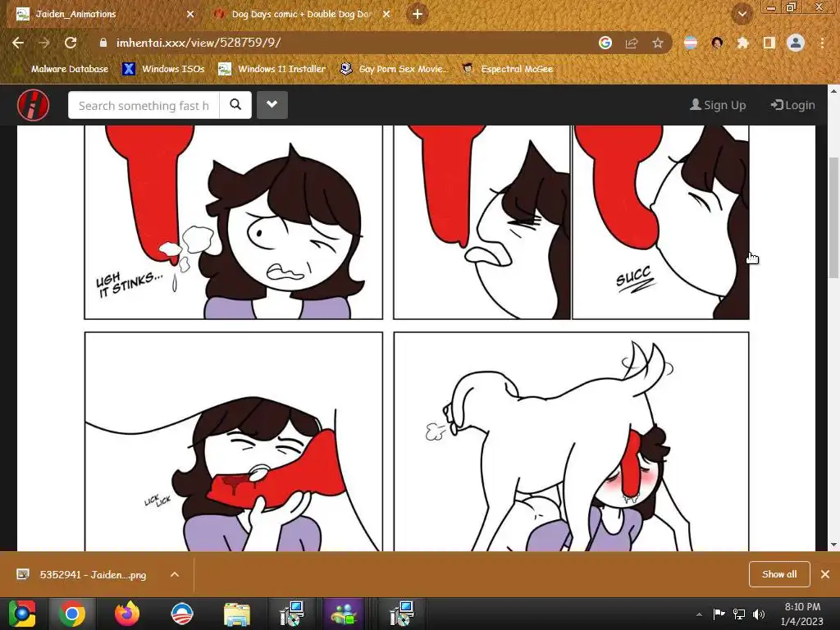
Task: Switch to the Dog Days comic tab
Action: (301, 14)
